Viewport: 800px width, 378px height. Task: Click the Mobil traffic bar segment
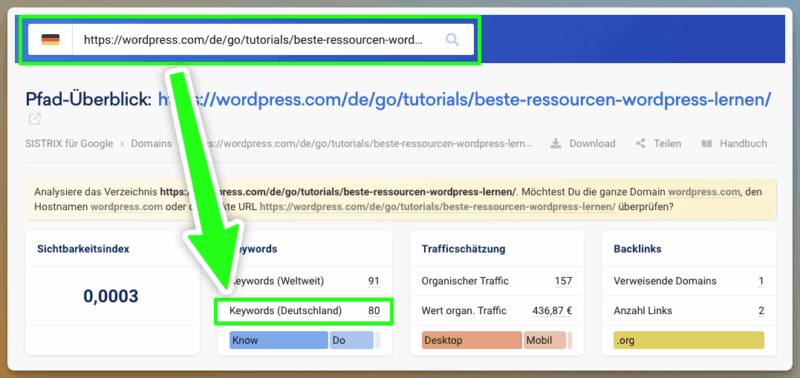tap(545, 340)
